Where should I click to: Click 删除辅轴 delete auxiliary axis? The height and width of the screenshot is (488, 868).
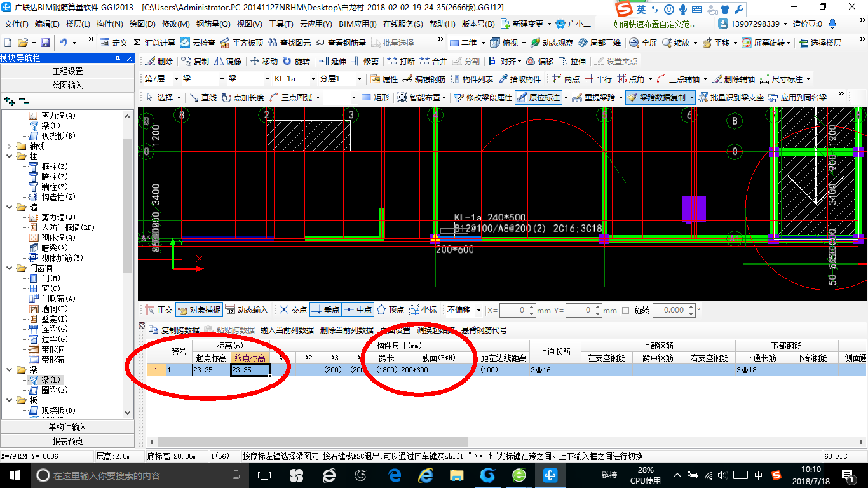point(733,79)
